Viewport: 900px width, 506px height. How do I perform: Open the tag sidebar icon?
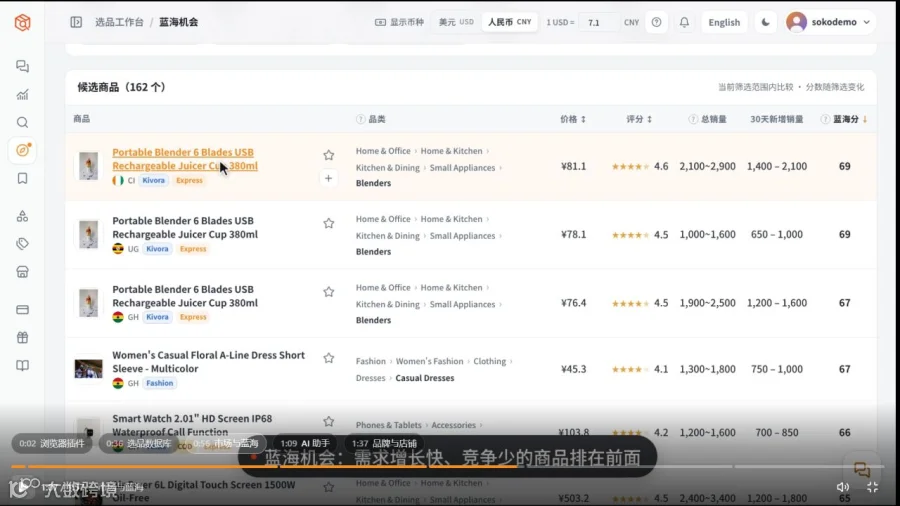22,244
